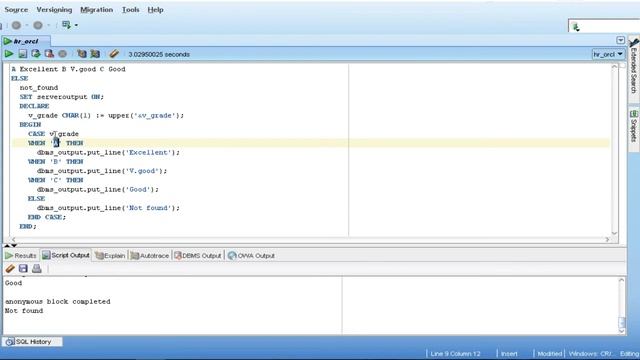The height and width of the screenshot is (360, 640).
Task: Click the "WHEN 'C' THEN" code line
Action: point(56,180)
